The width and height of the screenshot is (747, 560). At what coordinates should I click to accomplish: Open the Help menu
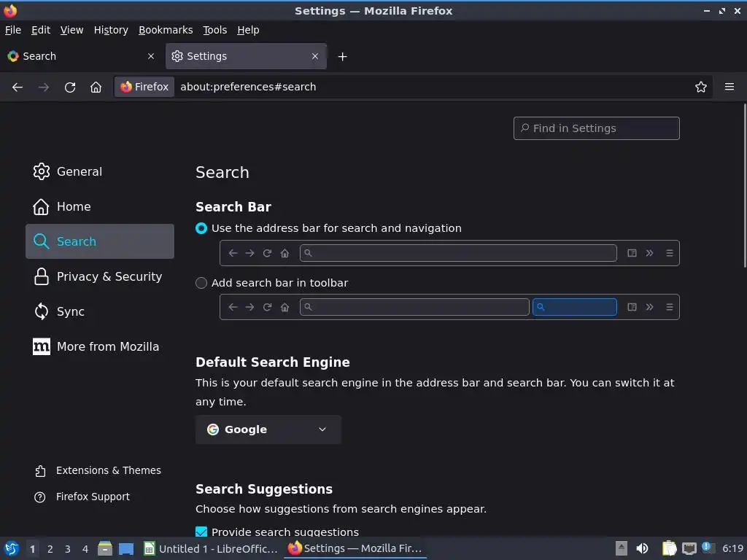248,30
